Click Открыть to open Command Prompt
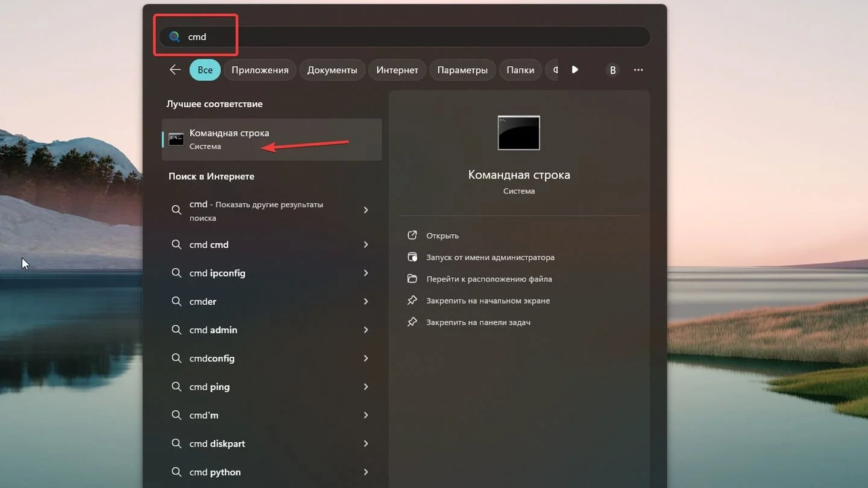Screen dimensions: 868x488 (x=442, y=236)
